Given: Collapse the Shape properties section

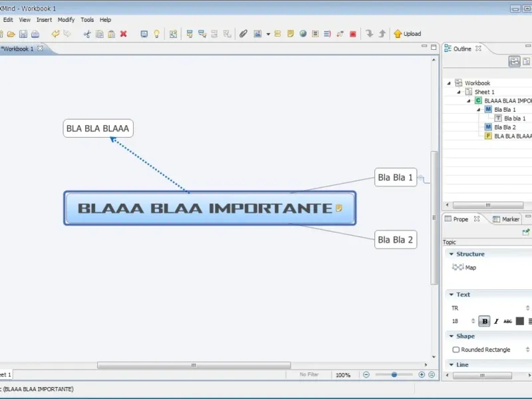Looking at the screenshot, I should coord(452,336).
